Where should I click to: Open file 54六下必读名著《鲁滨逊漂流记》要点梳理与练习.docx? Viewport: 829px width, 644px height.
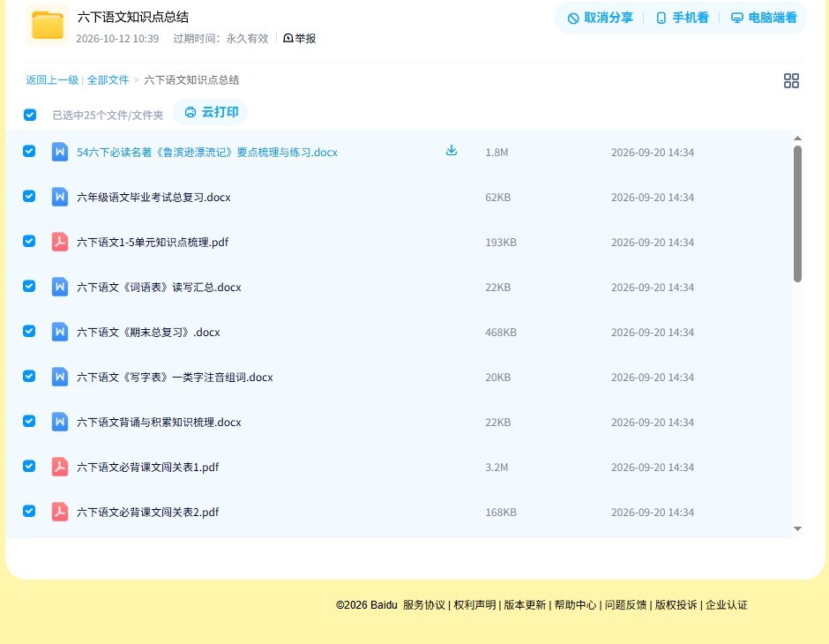[207, 153]
